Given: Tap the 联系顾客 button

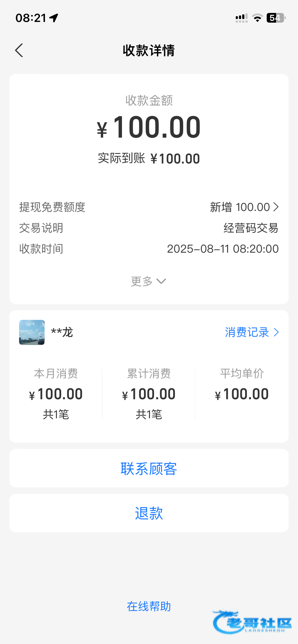Looking at the screenshot, I should click(149, 468).
